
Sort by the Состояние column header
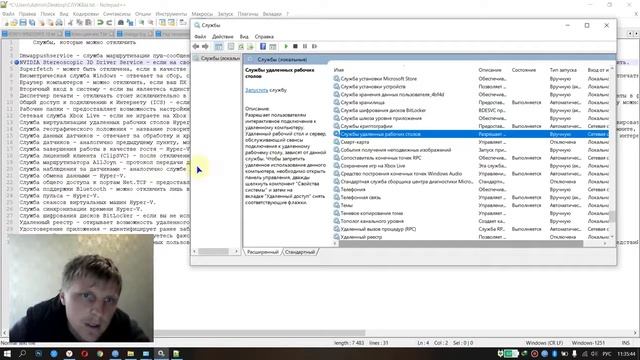pos(524,70)
